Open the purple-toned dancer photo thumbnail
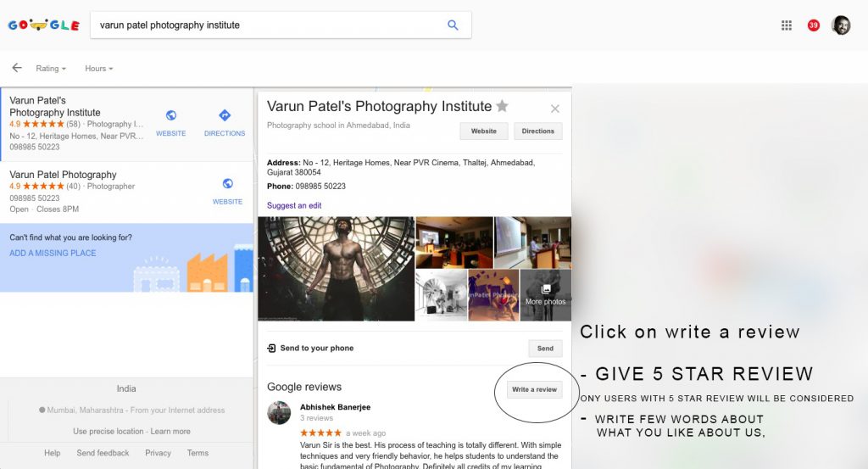The image size is (868, 469). tap(494, 296)
